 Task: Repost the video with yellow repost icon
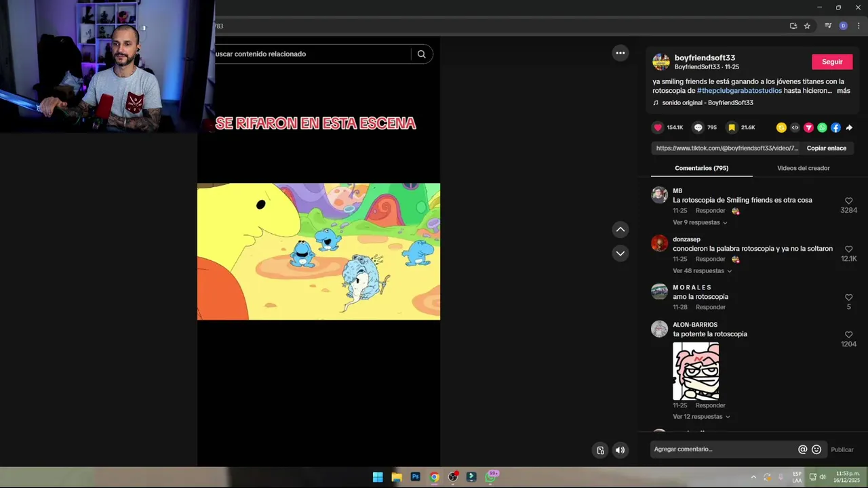coord(781,127)
